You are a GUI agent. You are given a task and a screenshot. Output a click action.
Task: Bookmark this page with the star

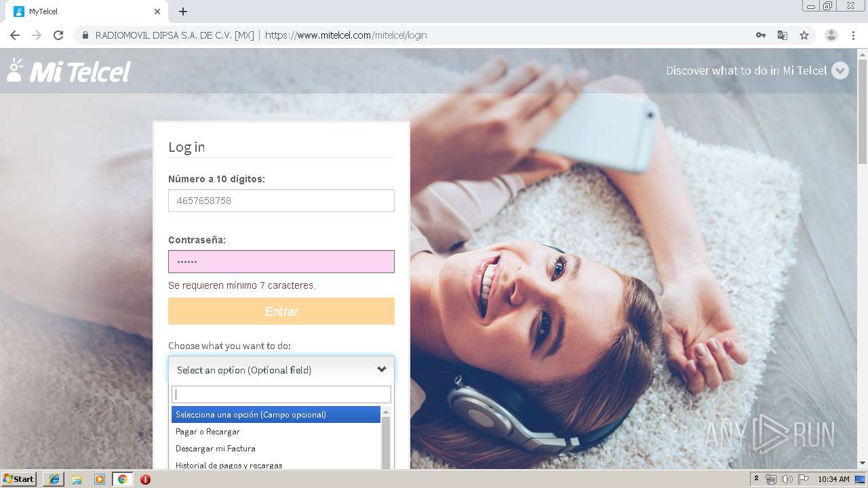click(804, 35)
